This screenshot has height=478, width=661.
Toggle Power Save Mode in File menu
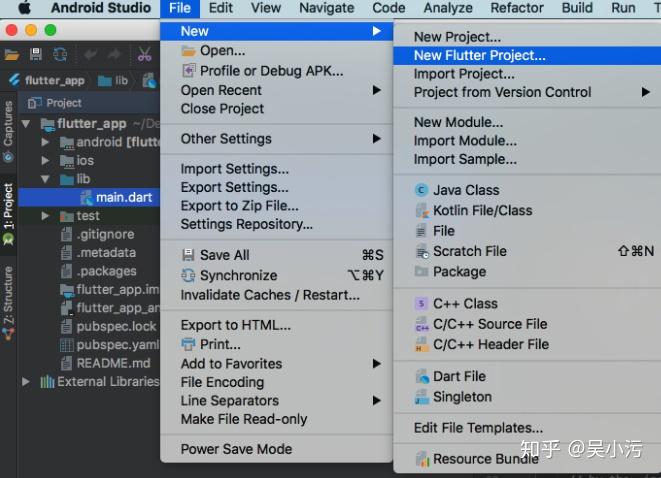[236, 449]
